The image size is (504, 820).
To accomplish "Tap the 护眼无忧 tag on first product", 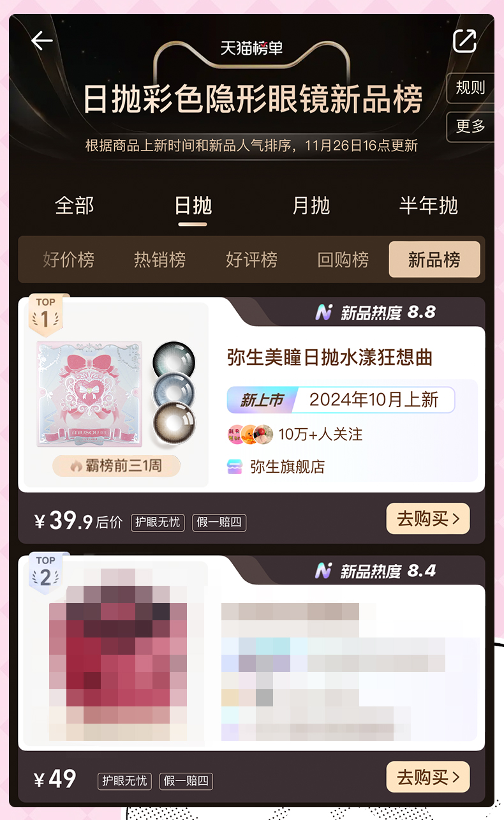I will (158, 522).
